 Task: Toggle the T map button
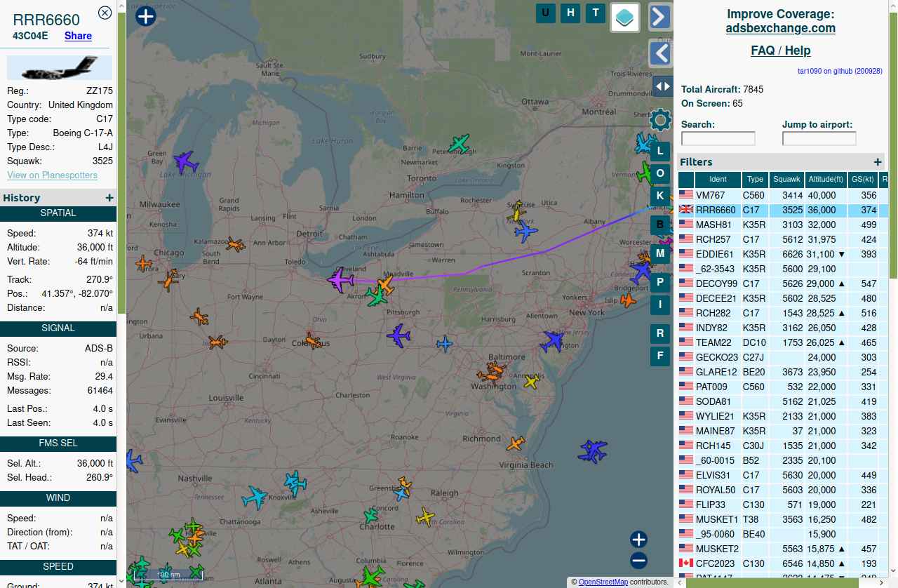596,13
